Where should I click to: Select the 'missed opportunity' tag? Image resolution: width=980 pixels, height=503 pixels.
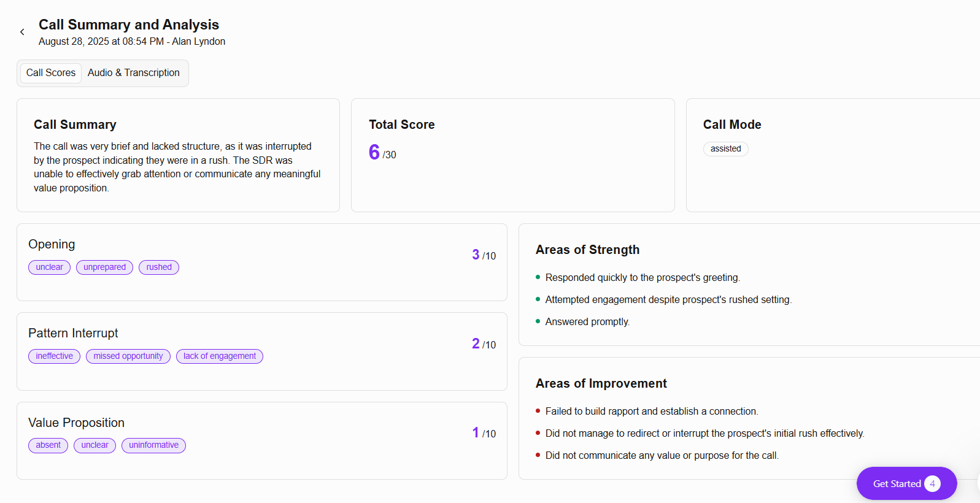point(128,356)
